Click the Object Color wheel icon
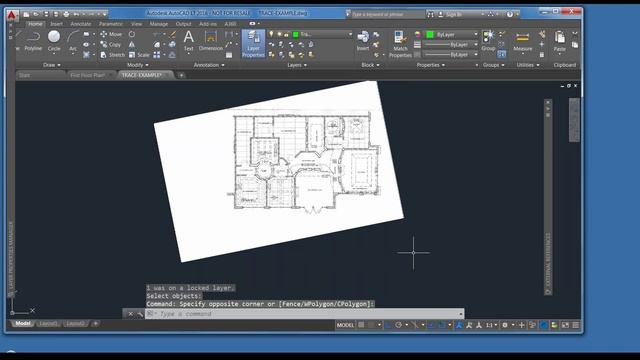 [417, 34]
